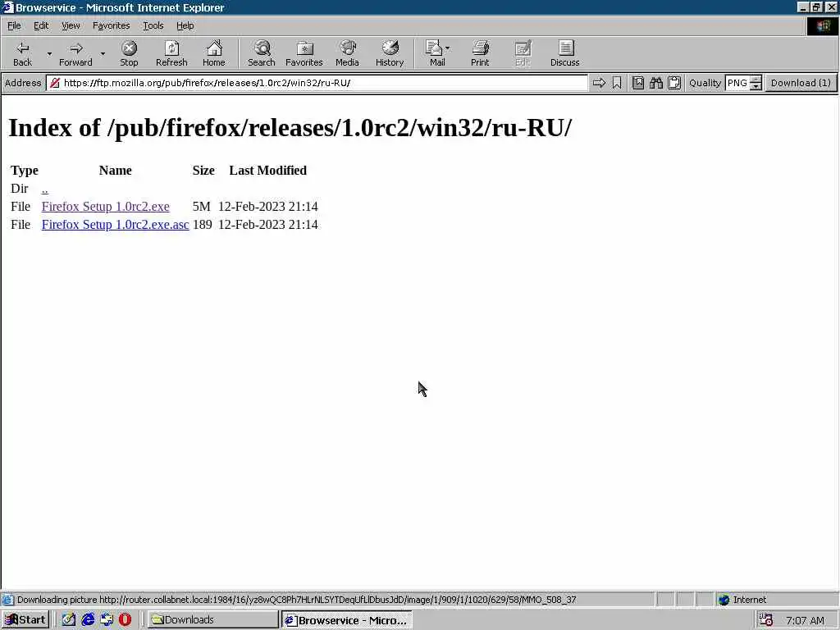This screenshot has height=630, width=840.
Task: Go to the Home page
Action: tap(214, 53)
